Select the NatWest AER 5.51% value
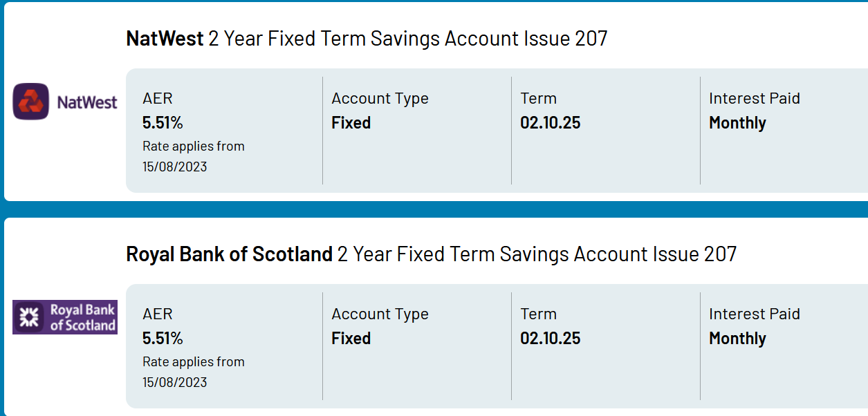 163,123
